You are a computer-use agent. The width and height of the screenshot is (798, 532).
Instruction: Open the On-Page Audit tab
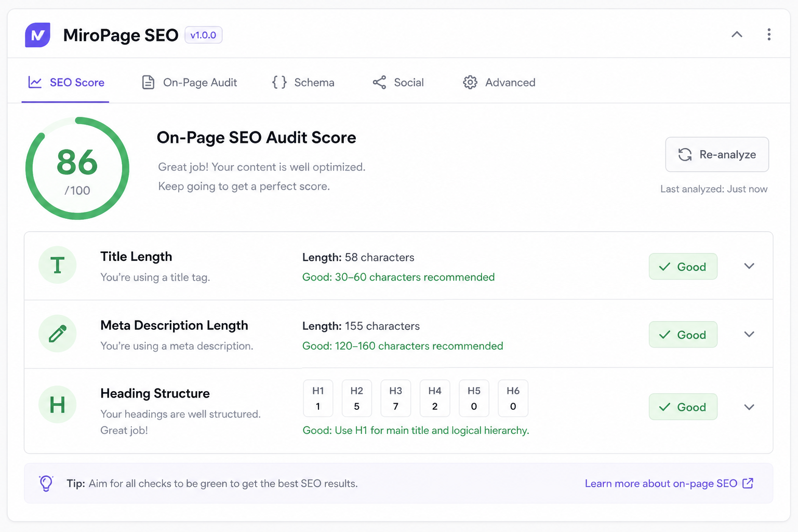coord(189,82)
